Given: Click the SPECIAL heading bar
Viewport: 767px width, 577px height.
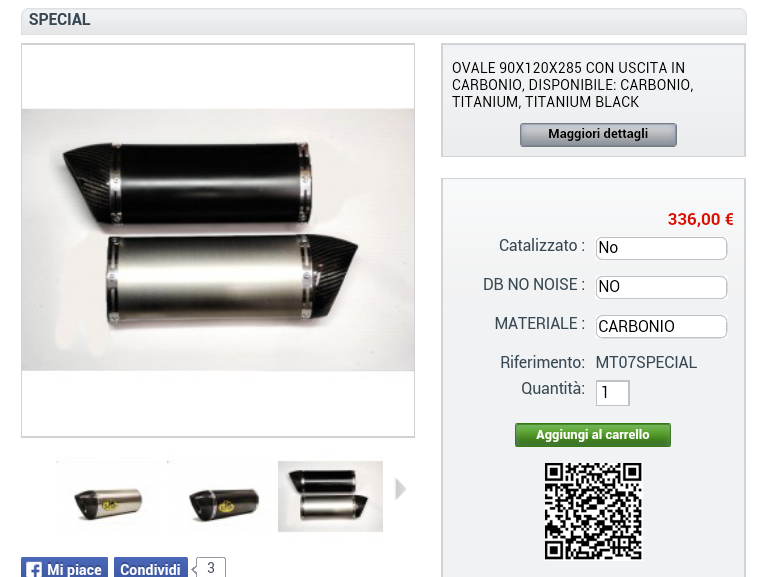Looking at the screenshot, I should click(x=384, y=21).
